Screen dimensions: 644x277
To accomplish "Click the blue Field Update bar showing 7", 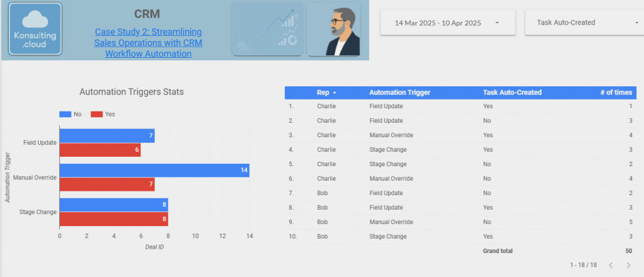I will tap(106, 136).
